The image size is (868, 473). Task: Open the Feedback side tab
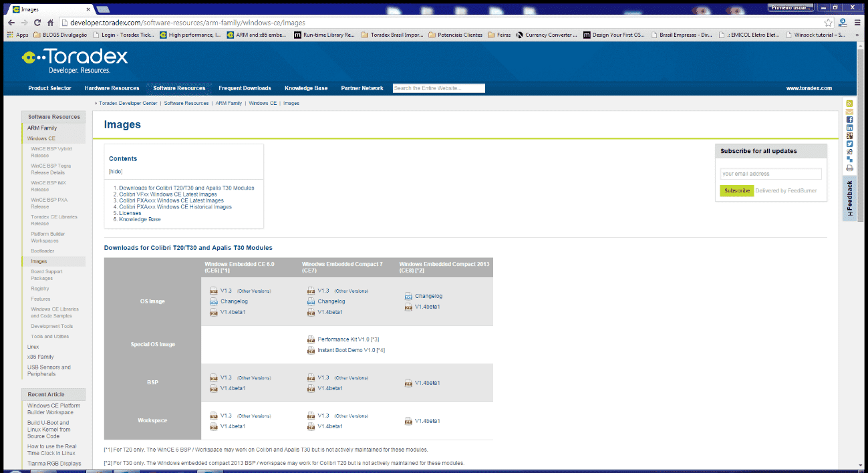click(x=849, y=198)
